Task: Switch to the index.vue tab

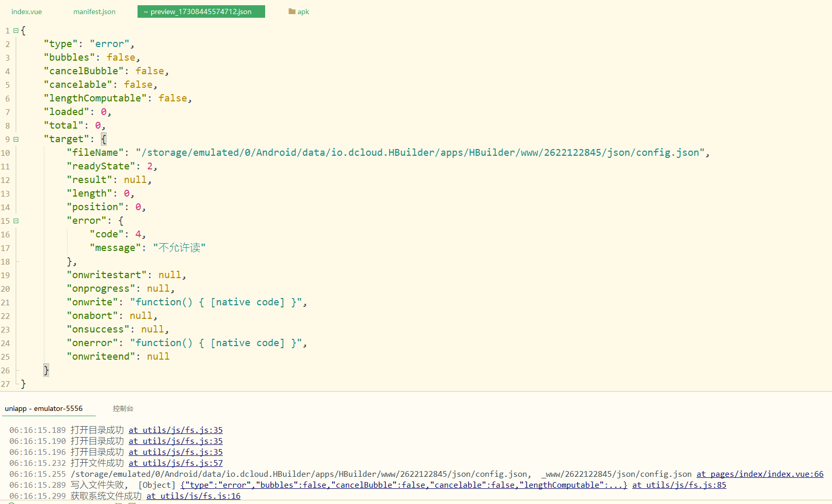Action: (x=27, y=12)
